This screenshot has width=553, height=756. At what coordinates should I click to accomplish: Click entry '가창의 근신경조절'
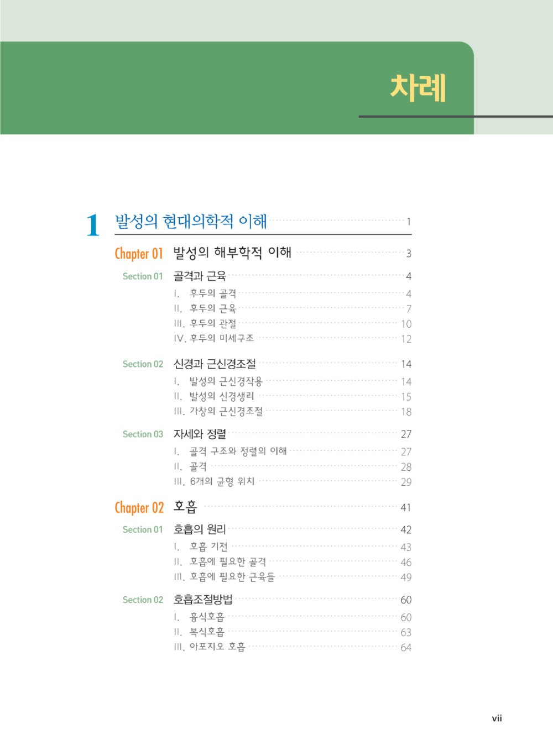click(x=226, y=411)
